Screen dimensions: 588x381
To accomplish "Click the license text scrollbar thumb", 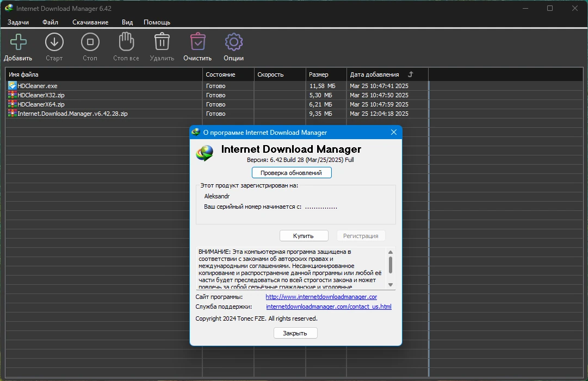I will coord(391,265).
